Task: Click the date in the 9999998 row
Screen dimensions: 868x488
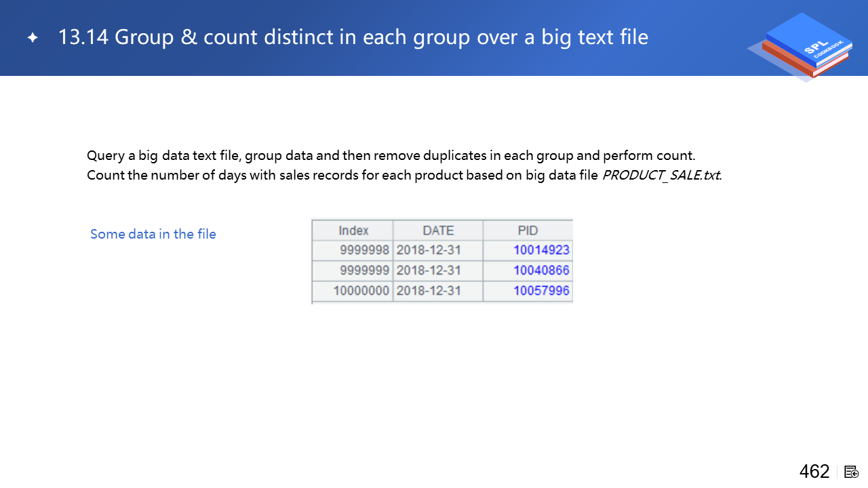Action: click(429, 250)
